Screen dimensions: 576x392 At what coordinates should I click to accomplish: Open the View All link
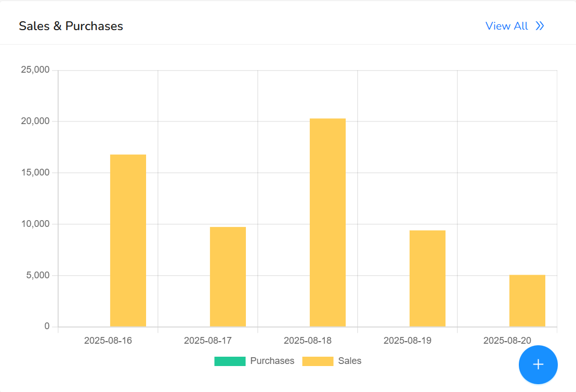pyautogui.click(x=506, y=26)
